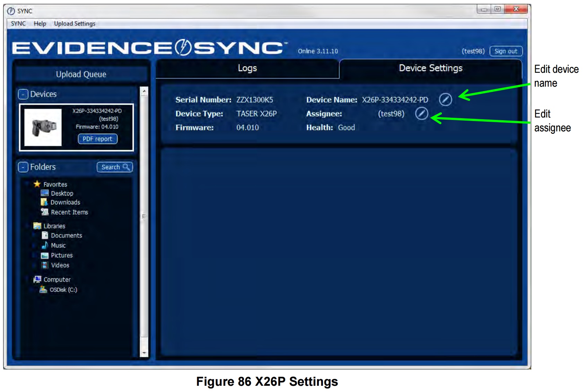The image size is (585, 392).
Task: Open the Documents library icon
Action: (45, 235)
